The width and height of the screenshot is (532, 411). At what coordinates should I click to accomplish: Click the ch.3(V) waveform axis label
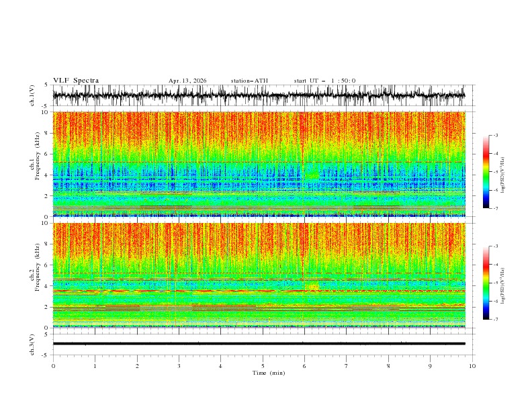tap(32, 345)
